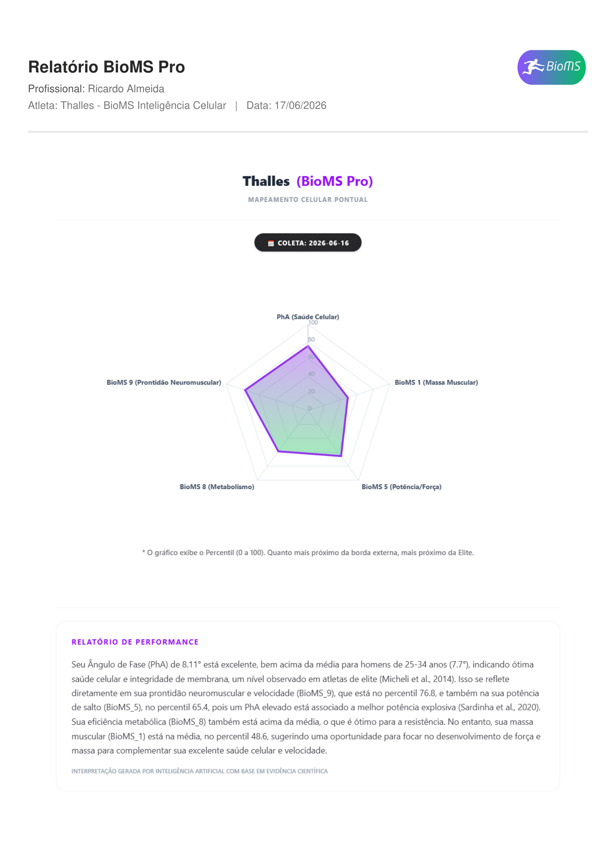
Task: Select the BioMS 5 (Potência/Força) axis label
Action: coord(401,487)
